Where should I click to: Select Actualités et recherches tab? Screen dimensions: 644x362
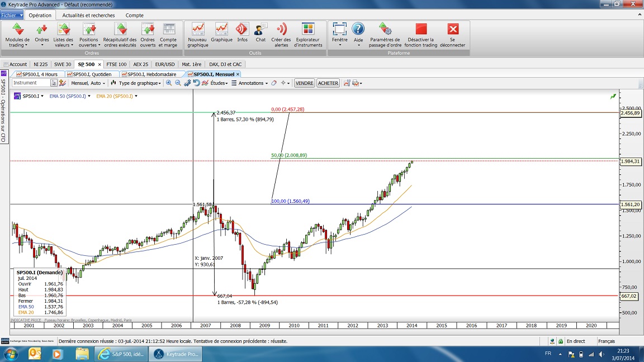[88, 15]
